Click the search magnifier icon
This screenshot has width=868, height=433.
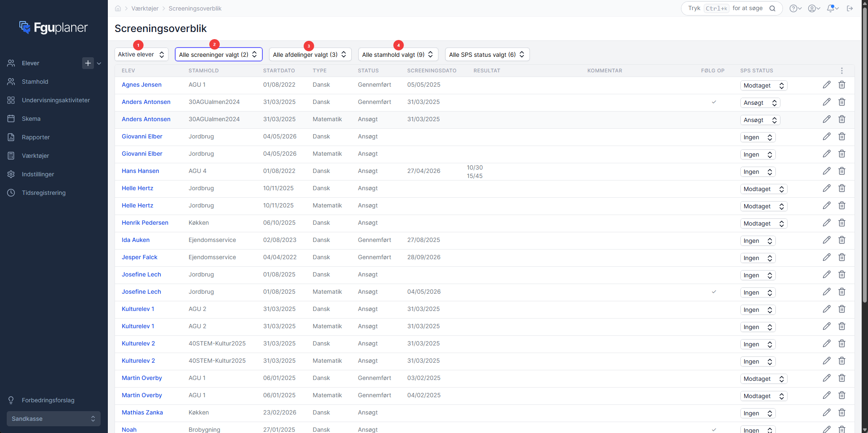[772, 8]
